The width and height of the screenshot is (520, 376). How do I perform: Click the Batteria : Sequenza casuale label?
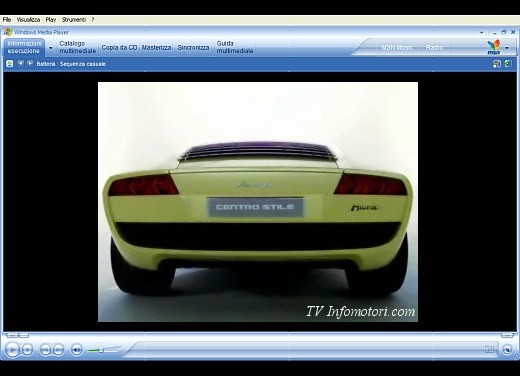[71, 64]
